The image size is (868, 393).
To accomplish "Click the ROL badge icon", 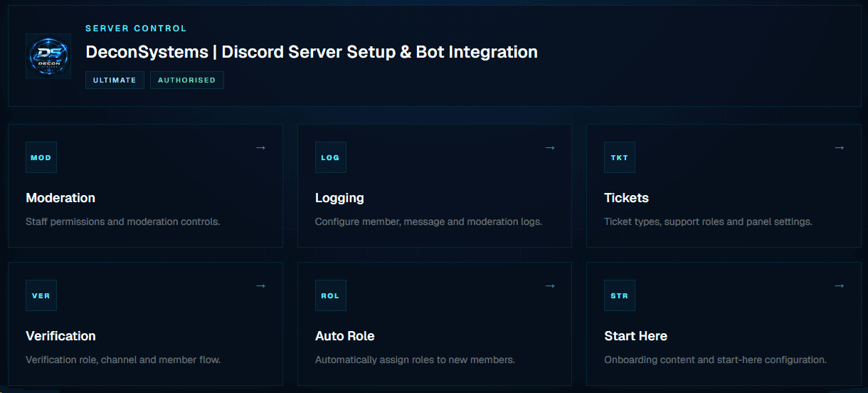I will tap(331, 295).
